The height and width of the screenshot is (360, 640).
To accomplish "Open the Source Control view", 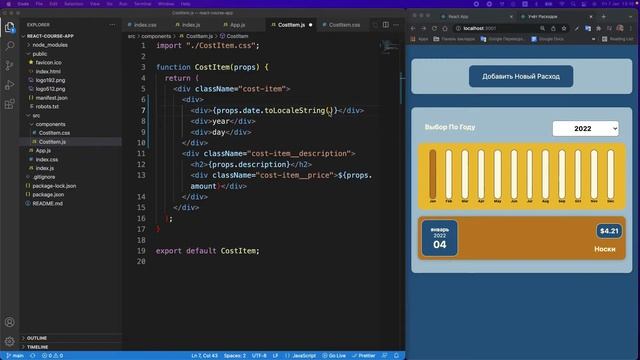I will pyautogui.click(x=9, y=65).
